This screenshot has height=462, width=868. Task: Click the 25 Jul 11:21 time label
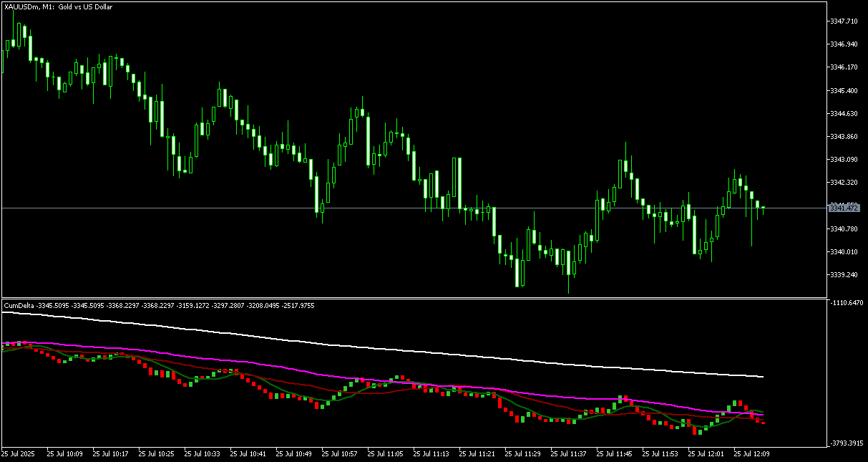[x=477, y=454]
